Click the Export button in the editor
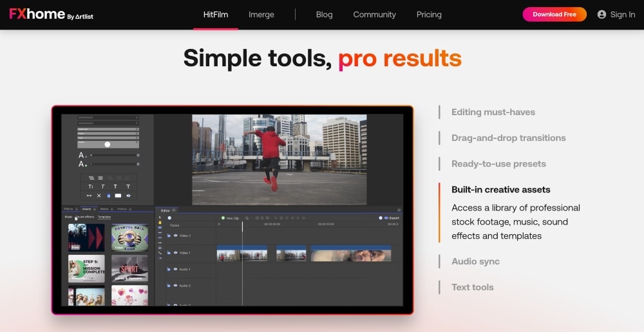 pos(392,218)
